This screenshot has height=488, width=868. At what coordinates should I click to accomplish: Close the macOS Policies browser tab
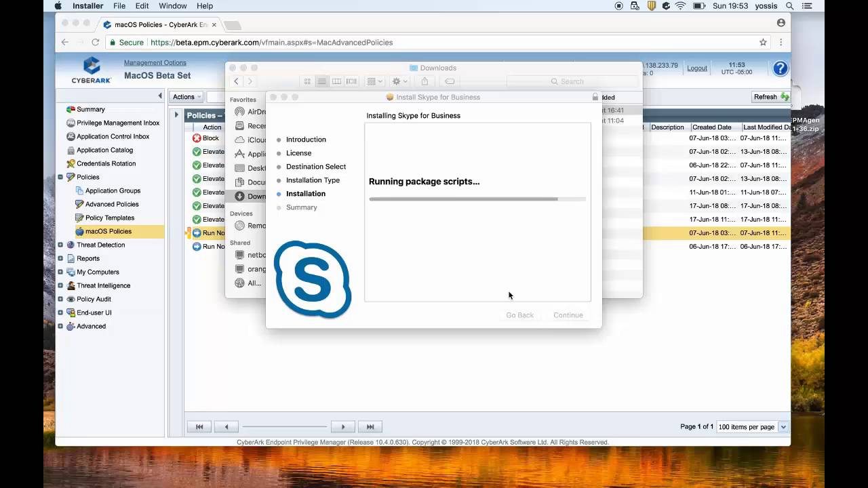pos(214,24)
